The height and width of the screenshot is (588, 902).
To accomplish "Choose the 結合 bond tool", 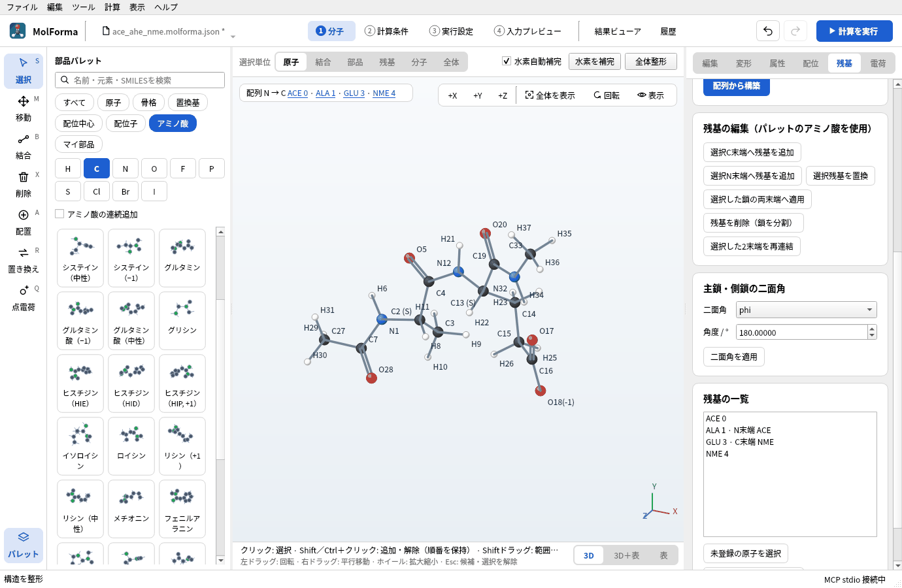I will click(24, 146).
